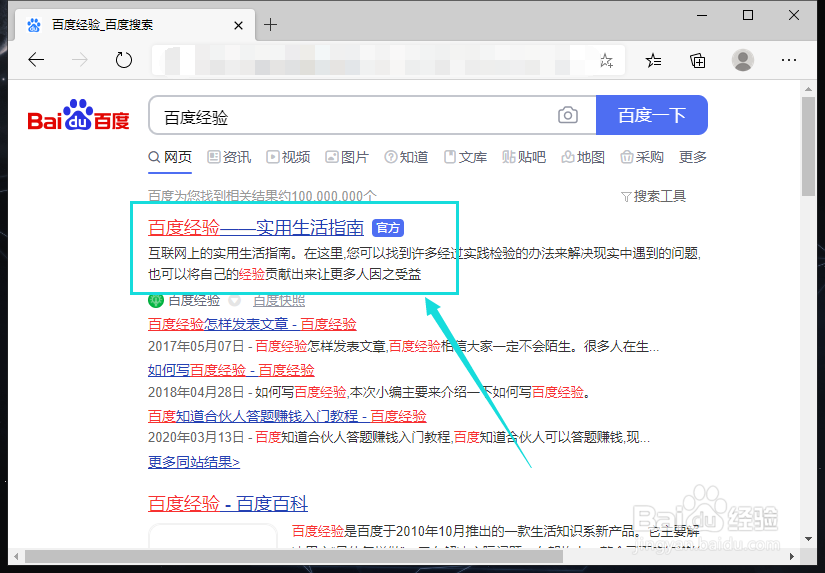Open the 搜索工具 filter
This screenshot has height=573, width=825.
[653, 196]
